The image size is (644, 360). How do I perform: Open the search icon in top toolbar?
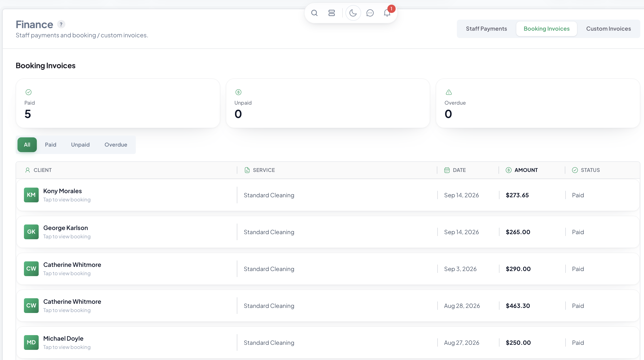pyautogui.click(x=314, y=13)
